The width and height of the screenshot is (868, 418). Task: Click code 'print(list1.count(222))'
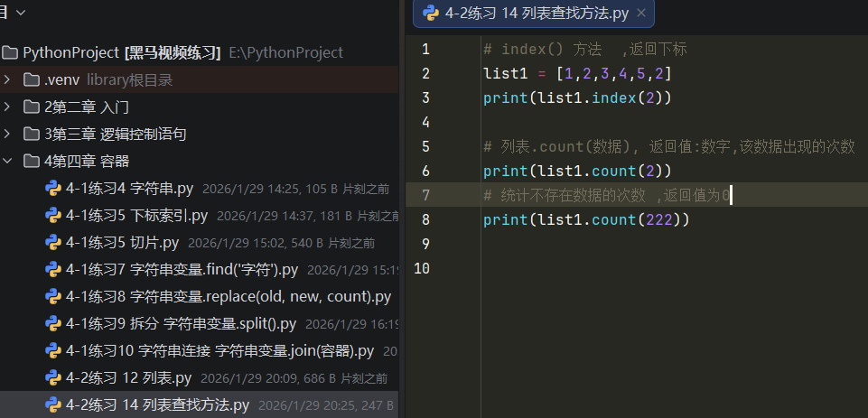point(586,219)
